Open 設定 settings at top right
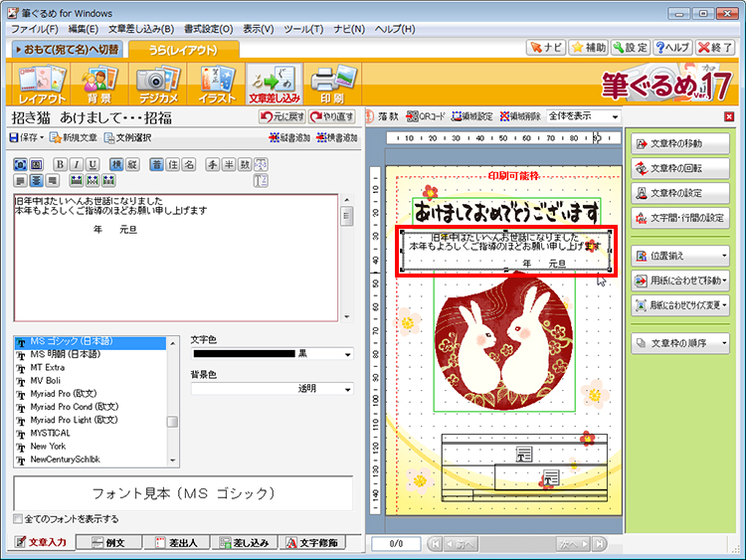 [631, 48]
